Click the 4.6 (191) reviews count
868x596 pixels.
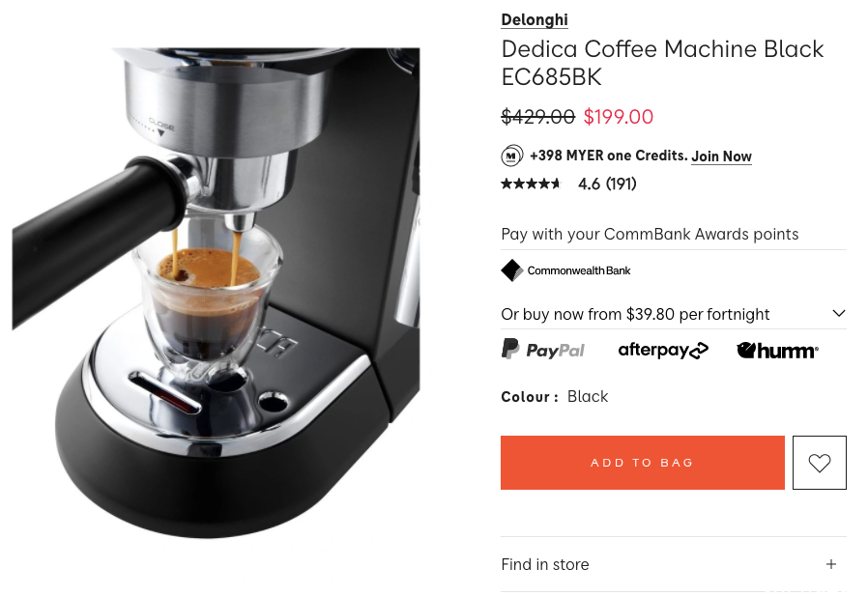click(607, 184)
